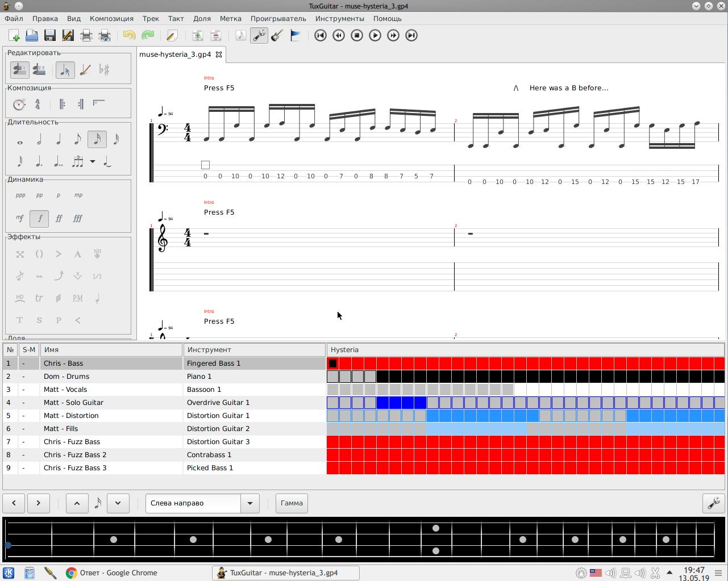Toggle repeat open icon in Композиция panel
The height and width of the screenshot is (581, 728).
click(x=63, y=104)
